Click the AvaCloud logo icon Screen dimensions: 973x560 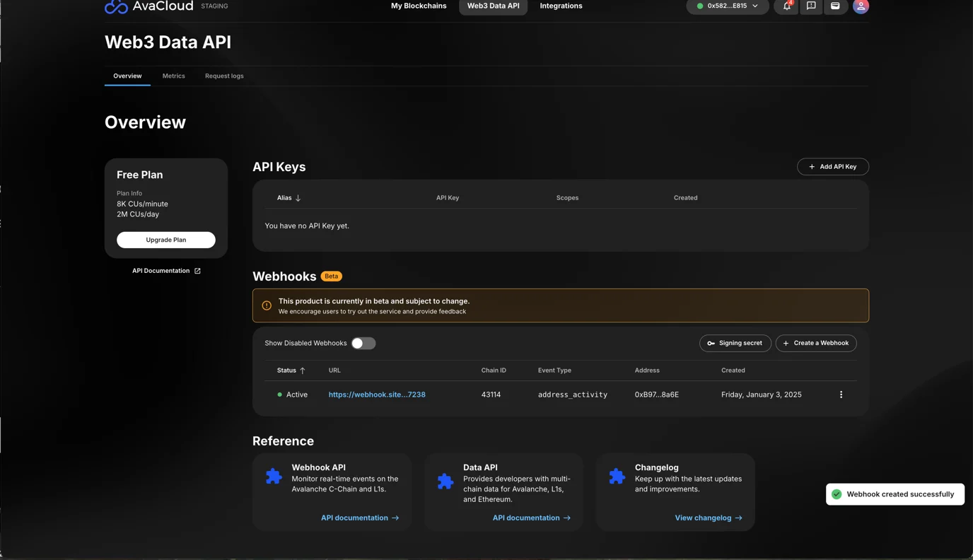(116, 7)
